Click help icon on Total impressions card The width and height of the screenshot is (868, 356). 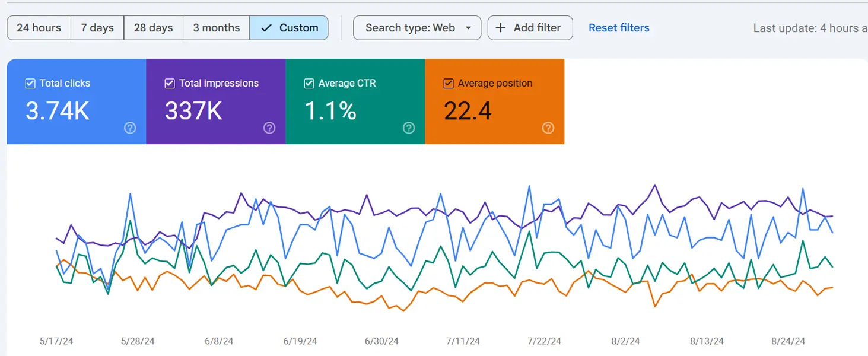269,128
